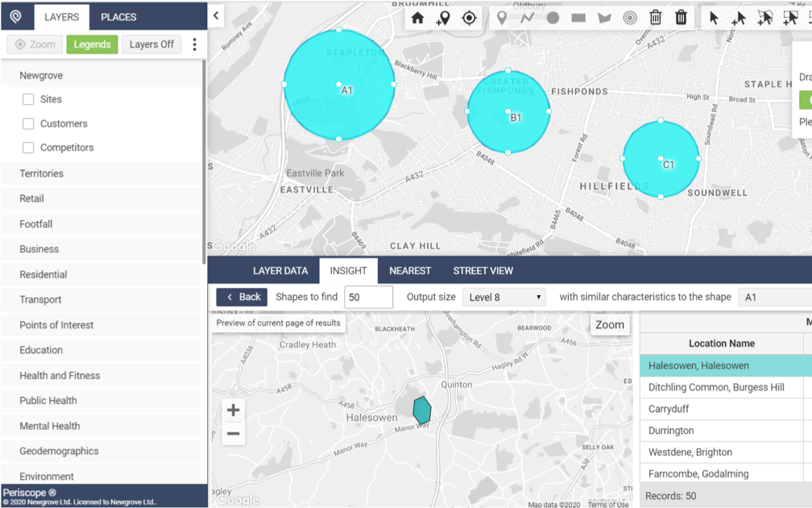Image resolution: width=812 pixels, height=508 pixels.
Task: Expand the Public Health layer group
Action: point(101,401)
